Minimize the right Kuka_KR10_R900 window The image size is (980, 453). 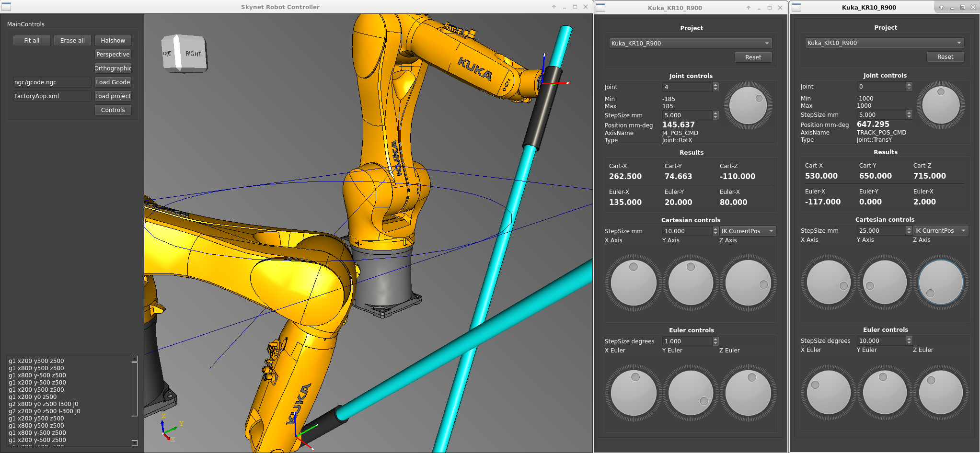[x=952, y=7]
